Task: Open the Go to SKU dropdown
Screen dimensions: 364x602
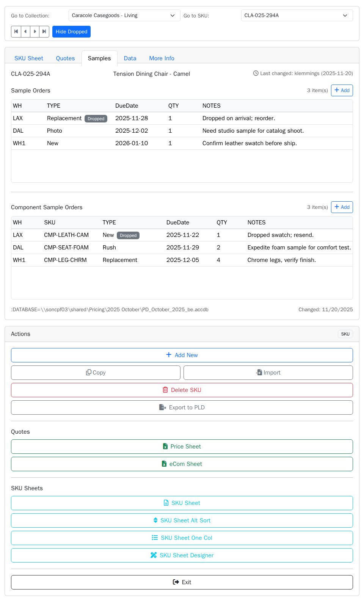Action: [297, 16]
